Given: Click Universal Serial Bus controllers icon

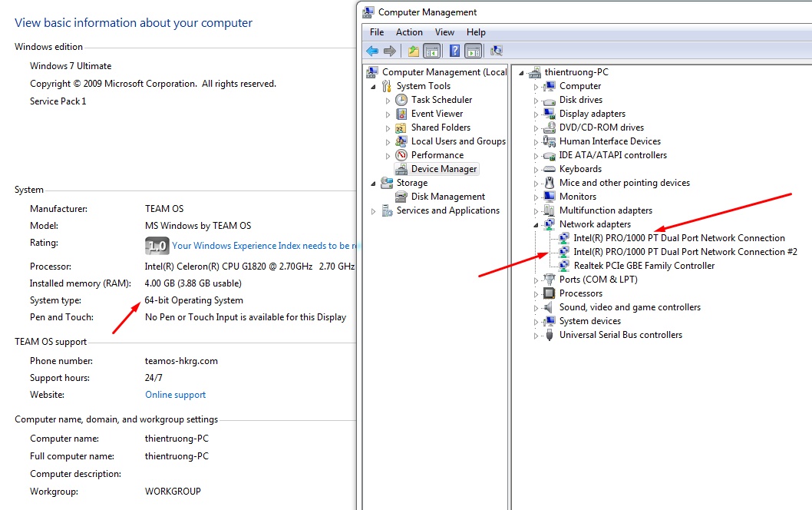Looking at the screenshot, I should click(550, 336).
